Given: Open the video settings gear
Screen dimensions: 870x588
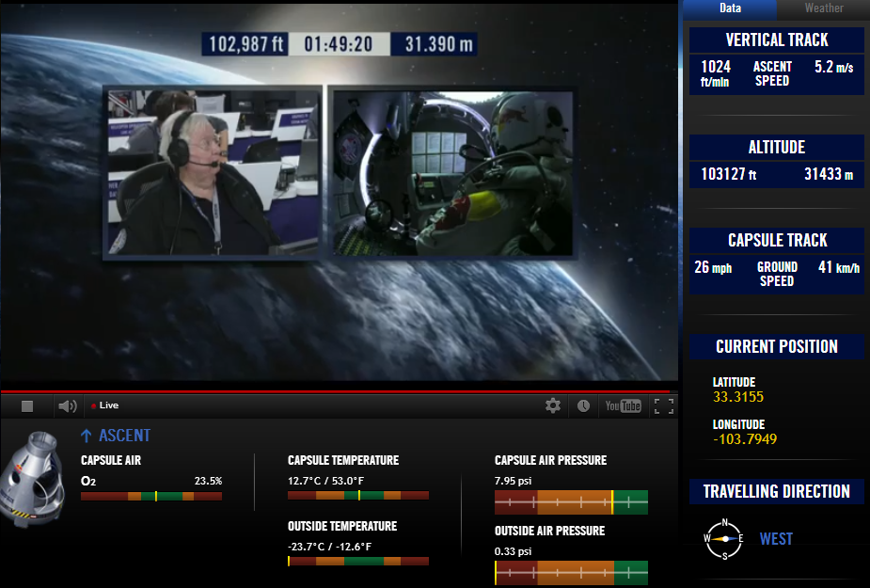Looking at the screenshot, I should [x=553, y=405].
